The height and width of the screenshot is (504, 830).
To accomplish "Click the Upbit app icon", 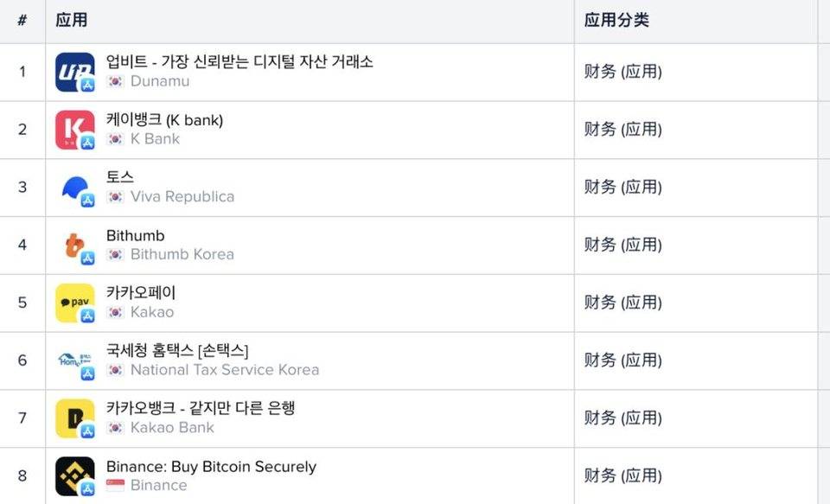I will pos(74,72).
